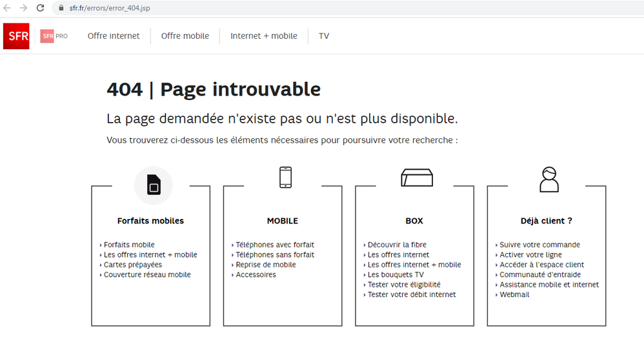This screenshot has width=644, height=339.
Task: Open Les offres internet + mobile under BOX
Action: pos(414,265)
